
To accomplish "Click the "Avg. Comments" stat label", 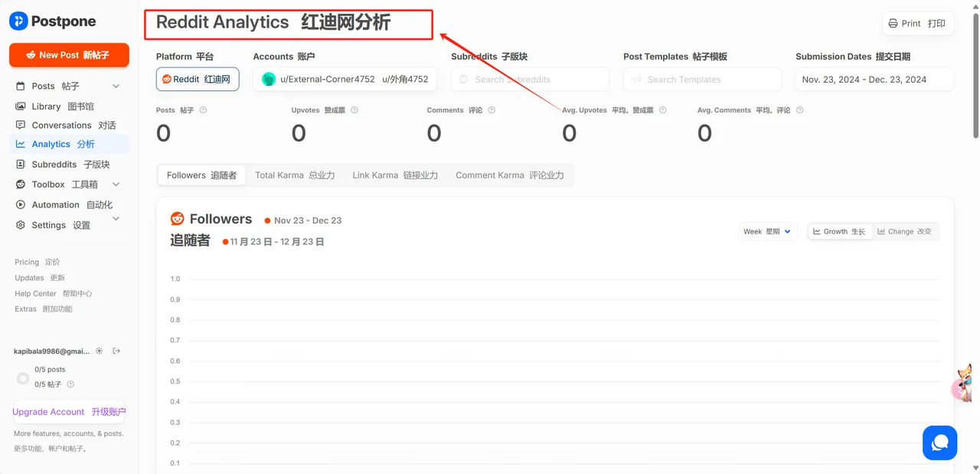I will (724, 110).
